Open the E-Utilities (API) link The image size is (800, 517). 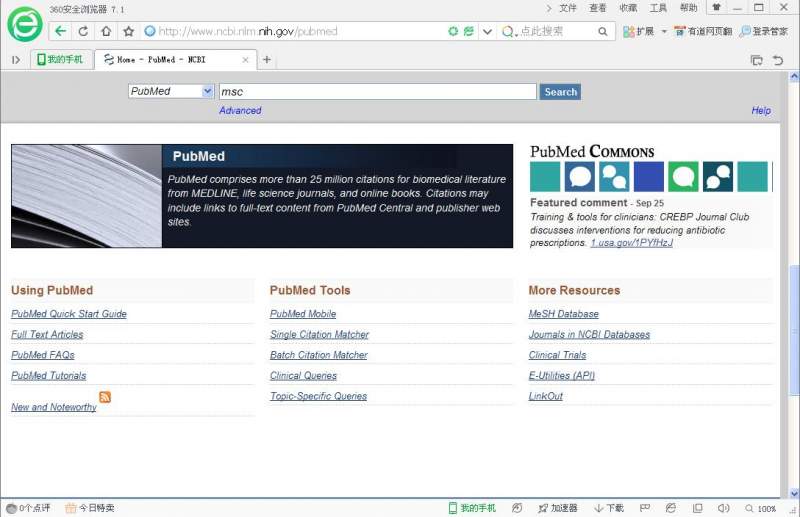point(562,376)
